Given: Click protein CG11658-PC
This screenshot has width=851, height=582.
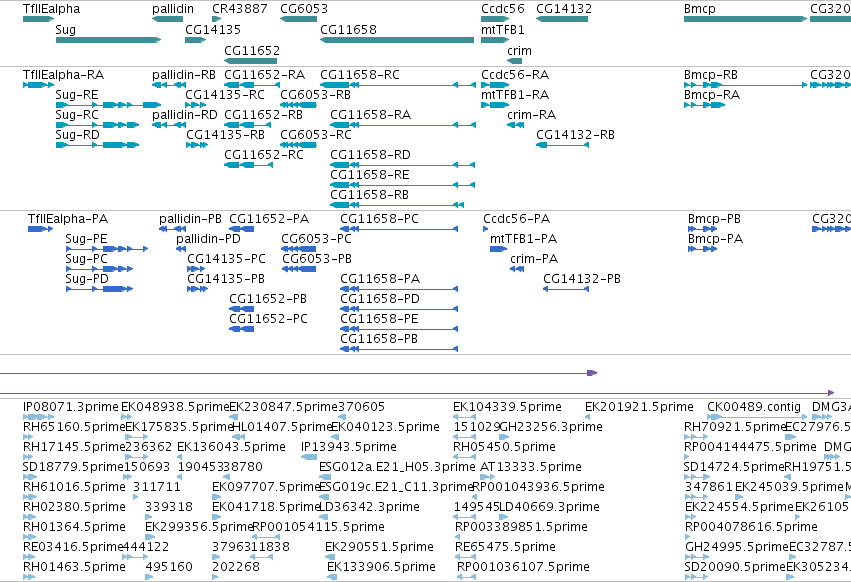Looking at the screenshot, I should pos(399,229).
